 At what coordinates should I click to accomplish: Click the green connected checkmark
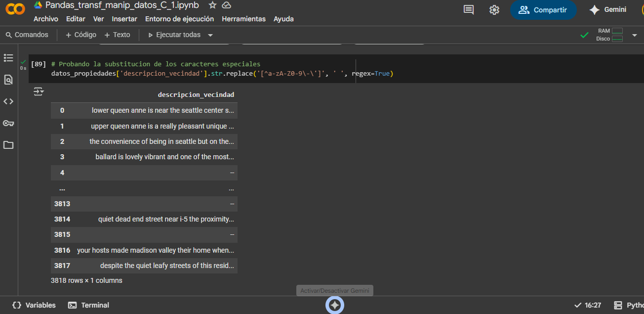pyautogui.click(x=584, y=35)
